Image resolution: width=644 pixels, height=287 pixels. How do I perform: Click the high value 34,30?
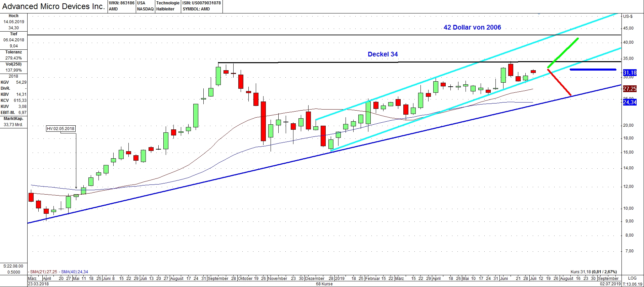point(13,28)
